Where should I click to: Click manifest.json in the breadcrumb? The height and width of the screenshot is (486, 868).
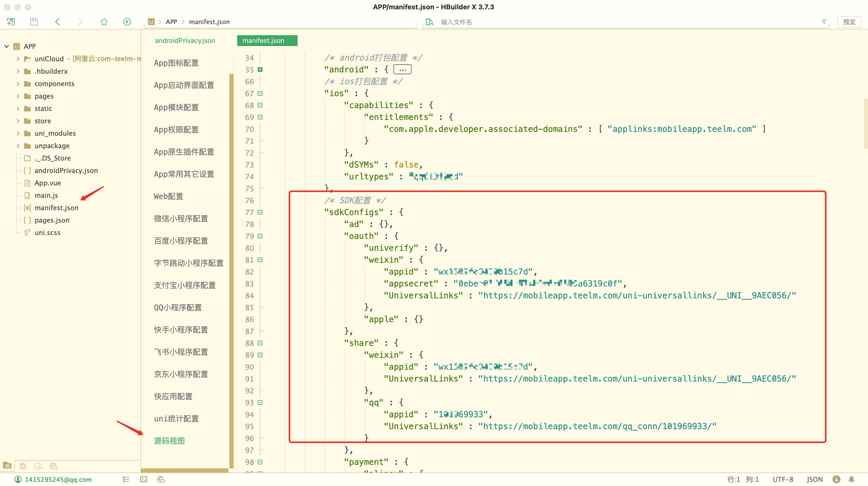[x=209, y=22]
